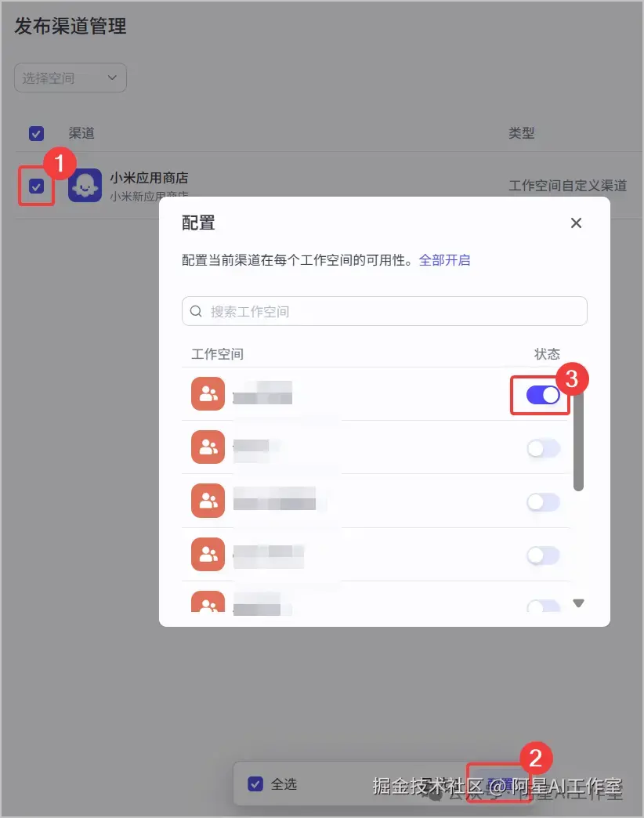Image resolution: width=644 pixels, height=818 pixels.
Task: Click fourth workspace's orange team icon
Action: click(x=208, y=554)
